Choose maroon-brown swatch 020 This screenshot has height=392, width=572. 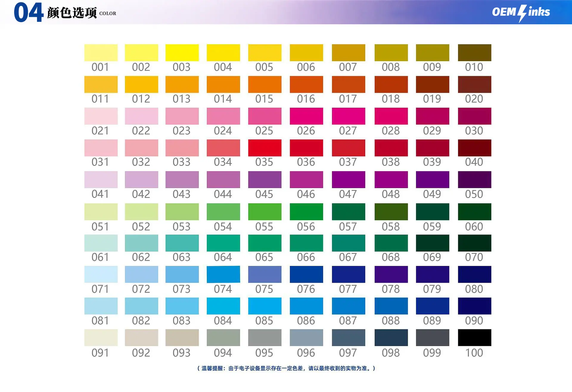pyautogui.click(x=474, y=84)
